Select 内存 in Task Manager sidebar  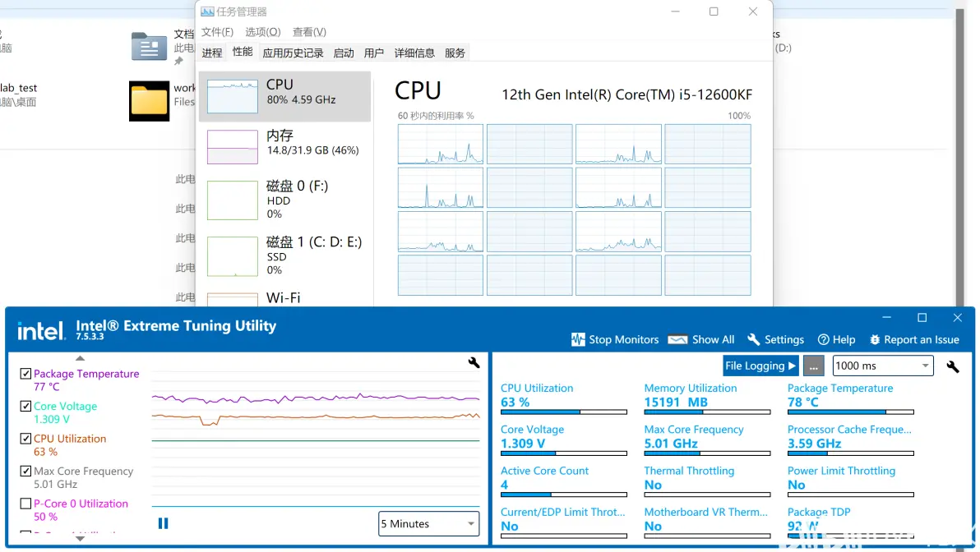tap(285, 146)
